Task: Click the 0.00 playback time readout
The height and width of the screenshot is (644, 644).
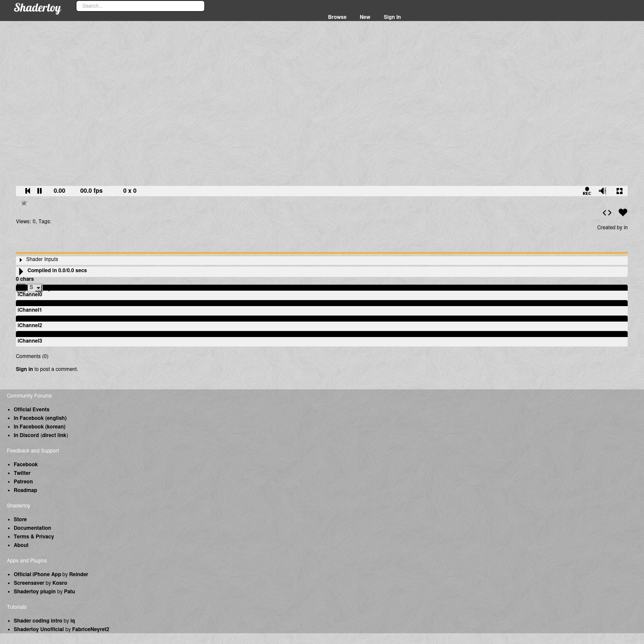Action: 59,191
